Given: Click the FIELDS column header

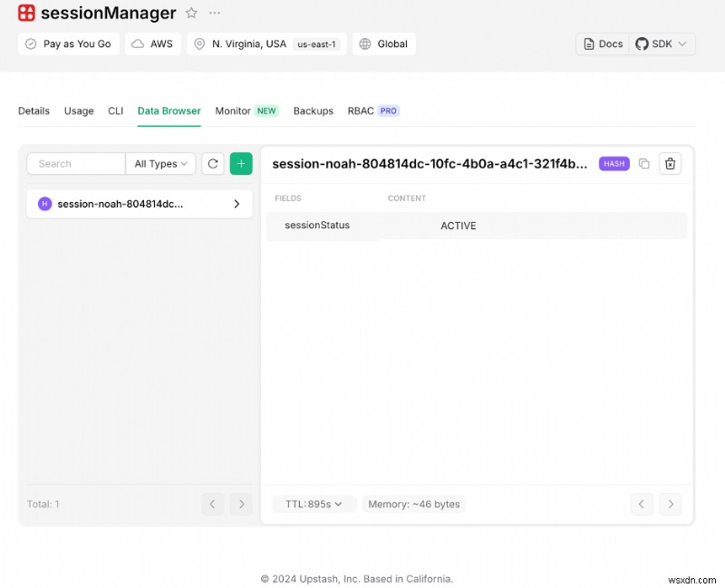Looking at the screenshot, I should [x=288, y=198].
